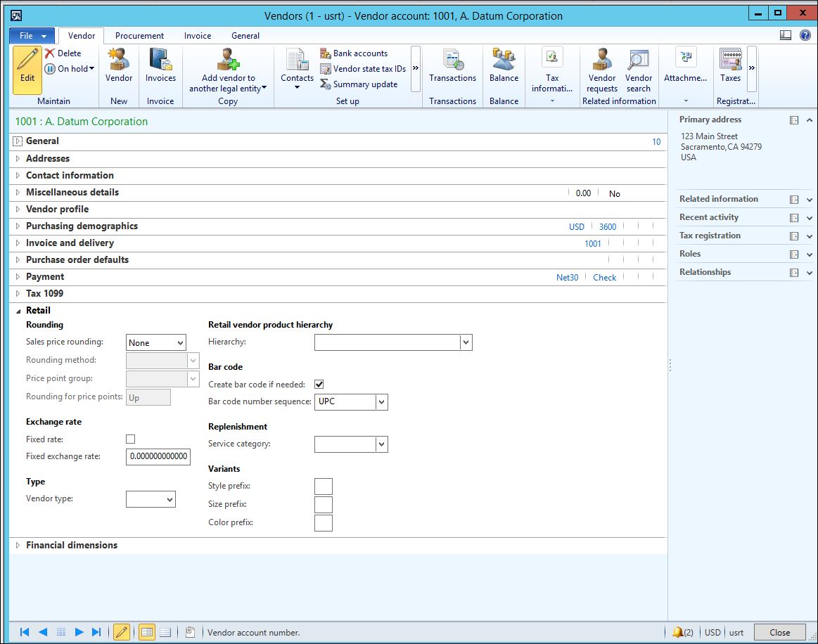Click the Style prefix input box
This screenshot has width=818, height=644.
[x=323, y=487]
